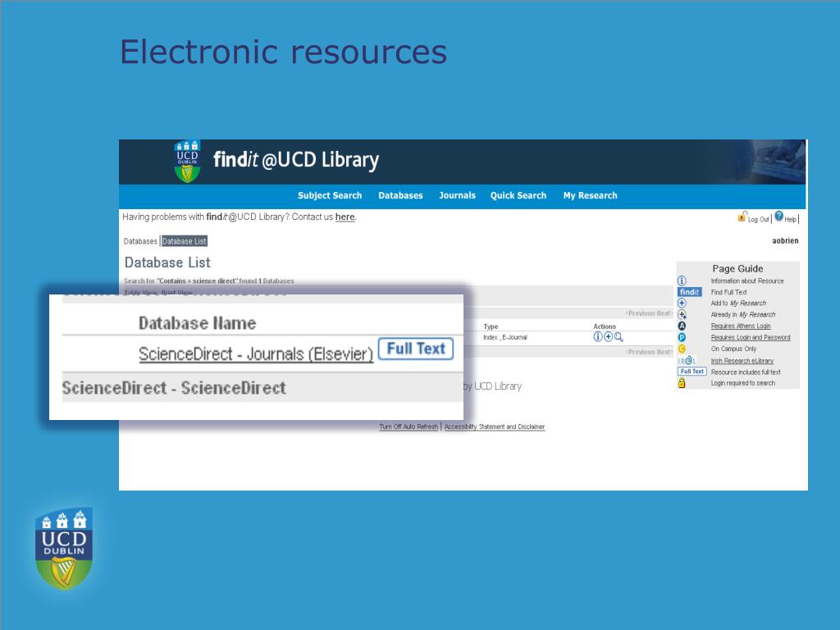Click the add-to-My-Research plus icon in Actions
Viewport: 840px width, 630px height.
point(608,337)
